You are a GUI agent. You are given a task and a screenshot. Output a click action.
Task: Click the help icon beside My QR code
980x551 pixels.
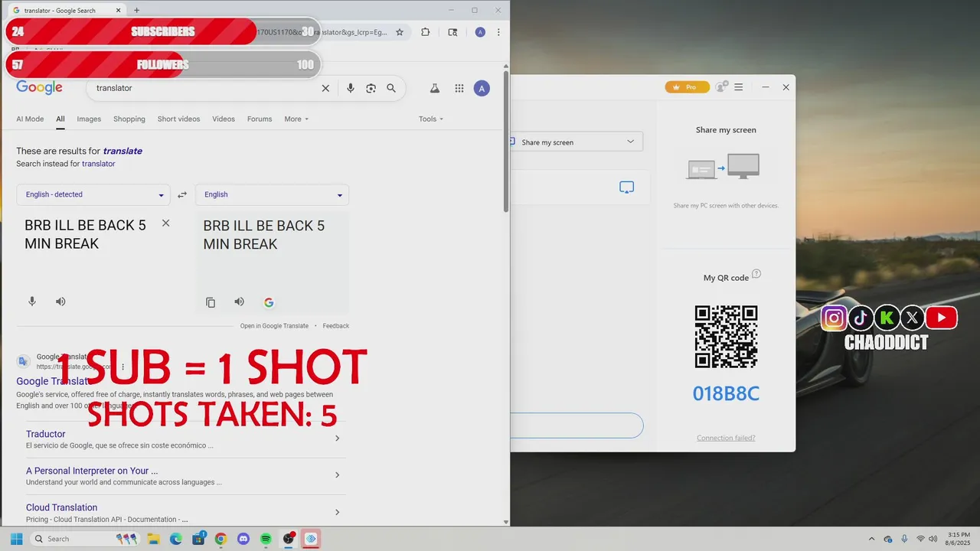coord(756,274)
